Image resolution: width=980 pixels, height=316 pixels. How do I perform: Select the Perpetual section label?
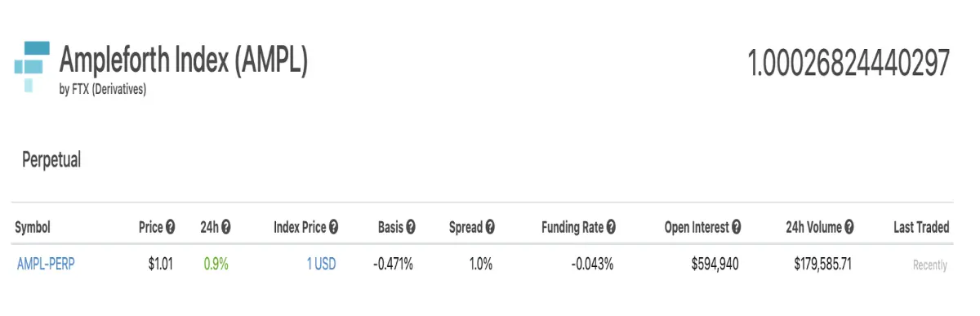click(51, 160)
